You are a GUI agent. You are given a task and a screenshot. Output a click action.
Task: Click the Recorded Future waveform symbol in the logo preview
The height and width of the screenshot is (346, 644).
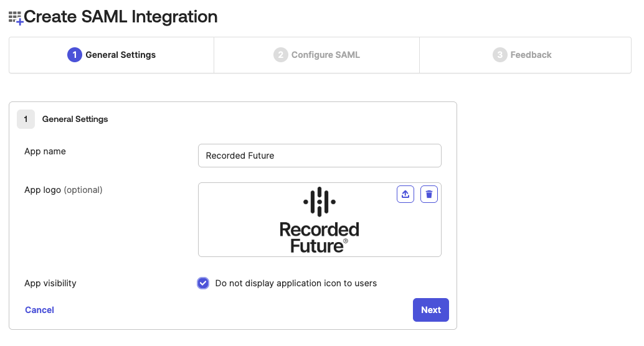[x=320, y=202]
